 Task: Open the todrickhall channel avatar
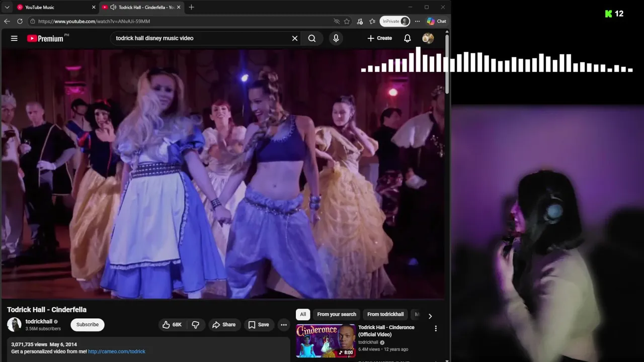[x=14, y=324]
